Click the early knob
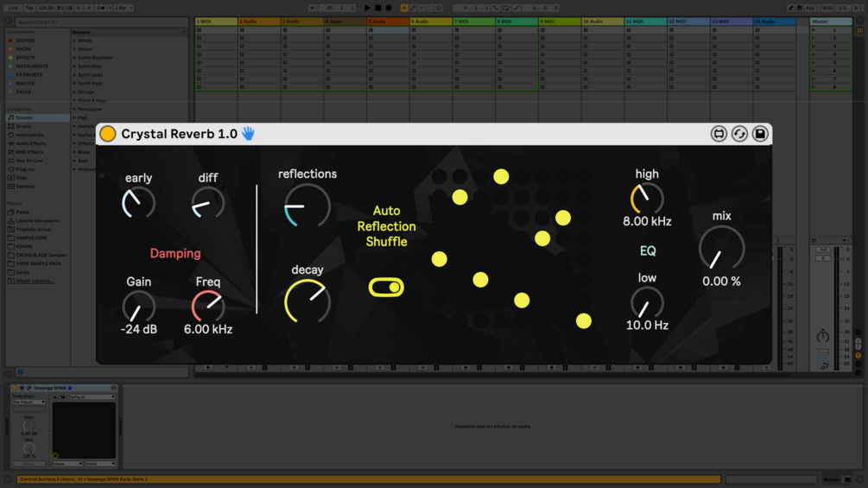Viewport: 868px width, 488px height. click(138, 203)
